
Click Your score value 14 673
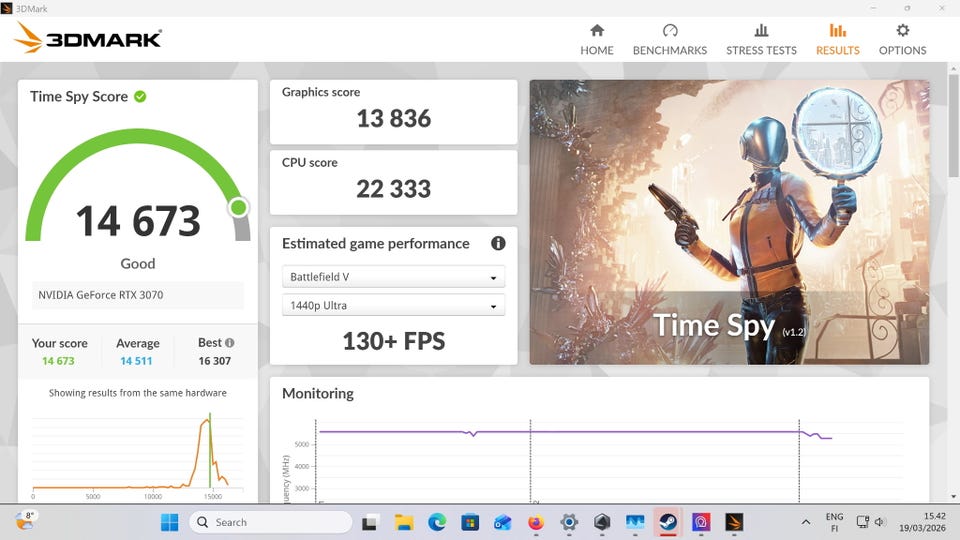point(58,361)
